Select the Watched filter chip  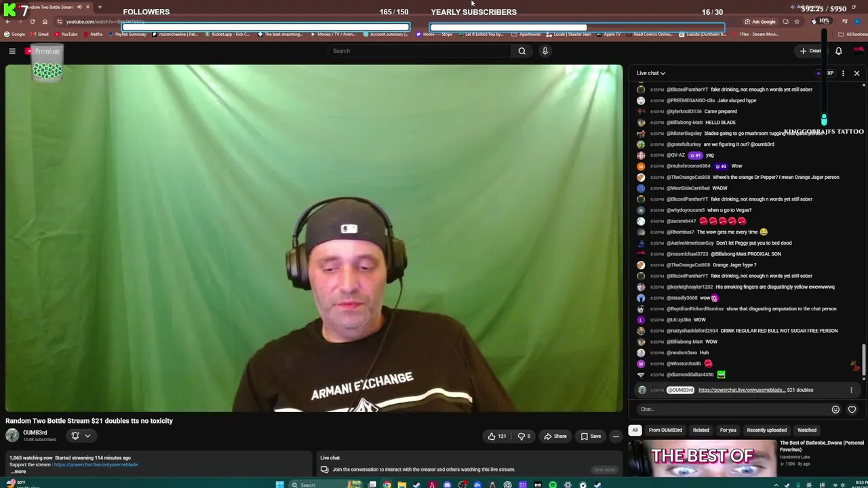807,430
